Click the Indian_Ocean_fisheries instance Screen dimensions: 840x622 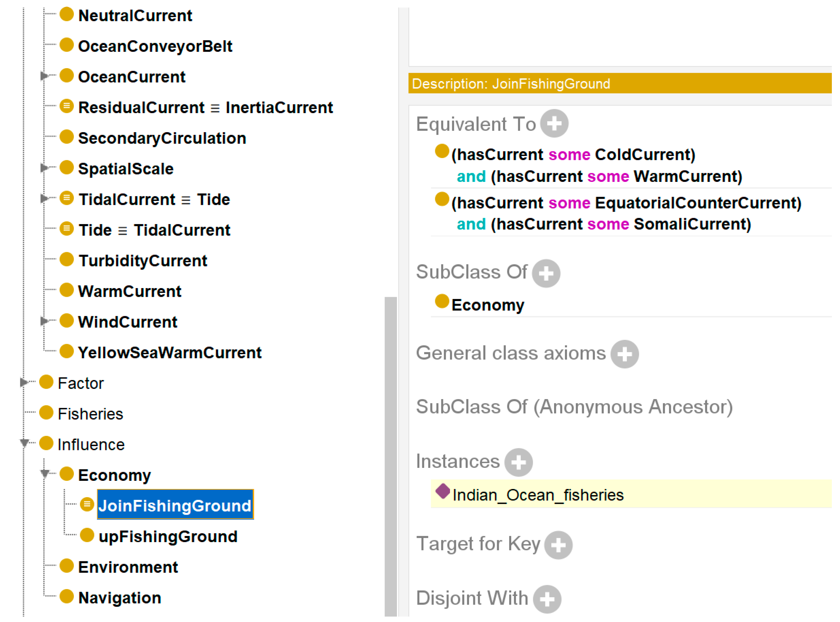538,495
